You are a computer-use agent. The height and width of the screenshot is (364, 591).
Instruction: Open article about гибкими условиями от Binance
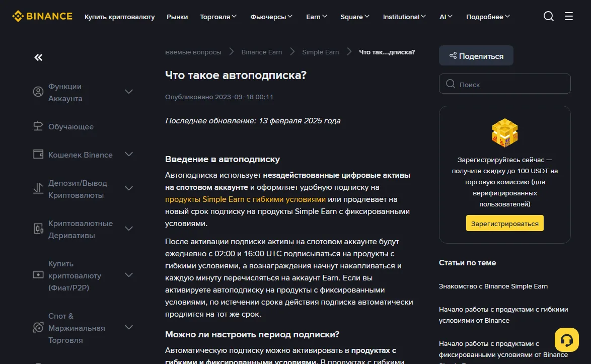503,315
